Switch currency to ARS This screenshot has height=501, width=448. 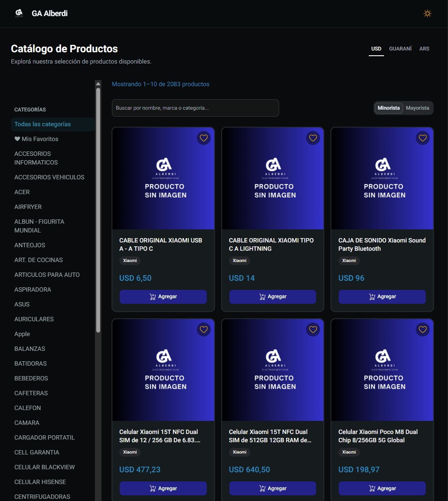[424, 49]
